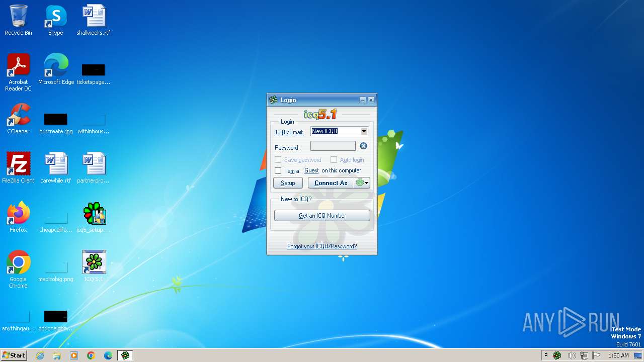Select butcreate.jpg image file
Screen dimensions: 644x362
[56, 119]
